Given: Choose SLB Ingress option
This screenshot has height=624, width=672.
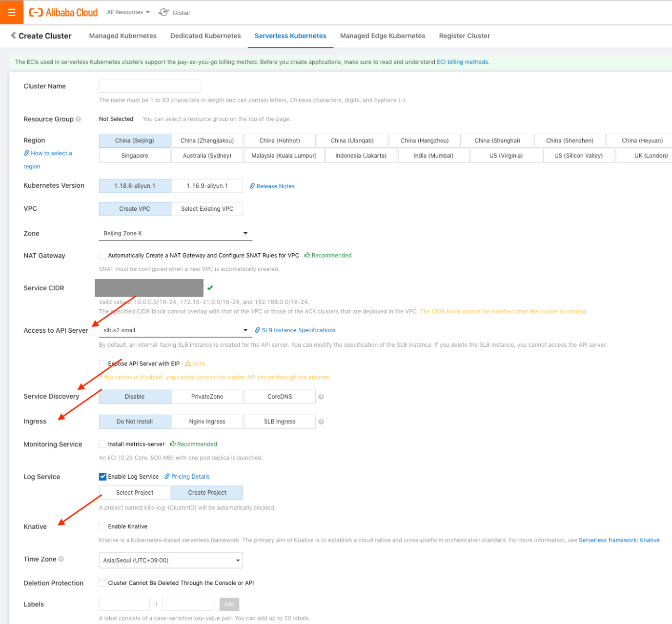Looking at the screenshot, I should click(280, 422).
